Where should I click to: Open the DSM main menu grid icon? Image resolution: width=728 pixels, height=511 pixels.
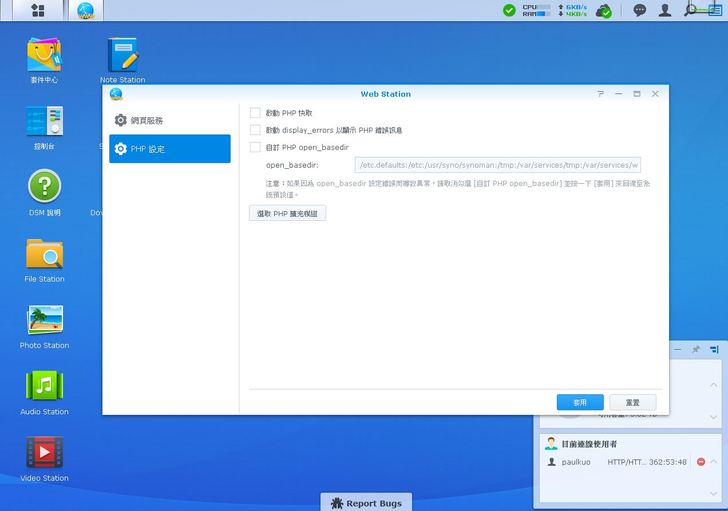point(38,10)
